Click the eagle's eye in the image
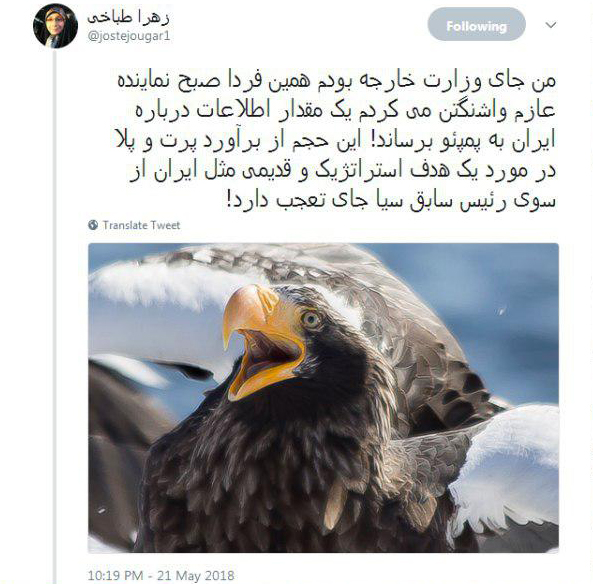The width and height of the screenshot is (593, 584). pos(311,320)
